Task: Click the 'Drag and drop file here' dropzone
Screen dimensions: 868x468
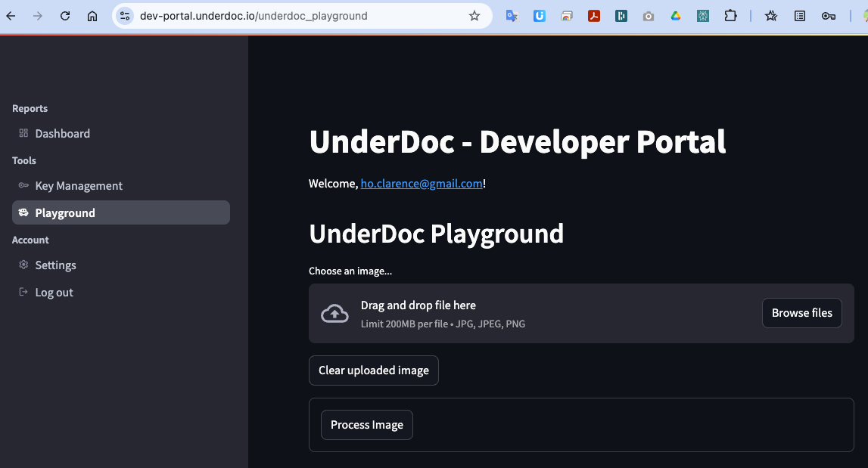Action: pyautogui.click(x=581, y=314)
